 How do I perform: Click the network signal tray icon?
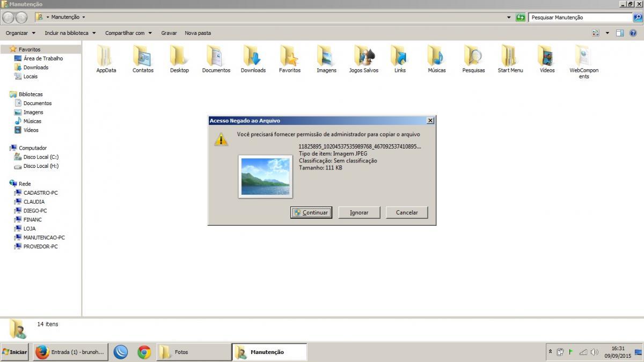point(583,352)
